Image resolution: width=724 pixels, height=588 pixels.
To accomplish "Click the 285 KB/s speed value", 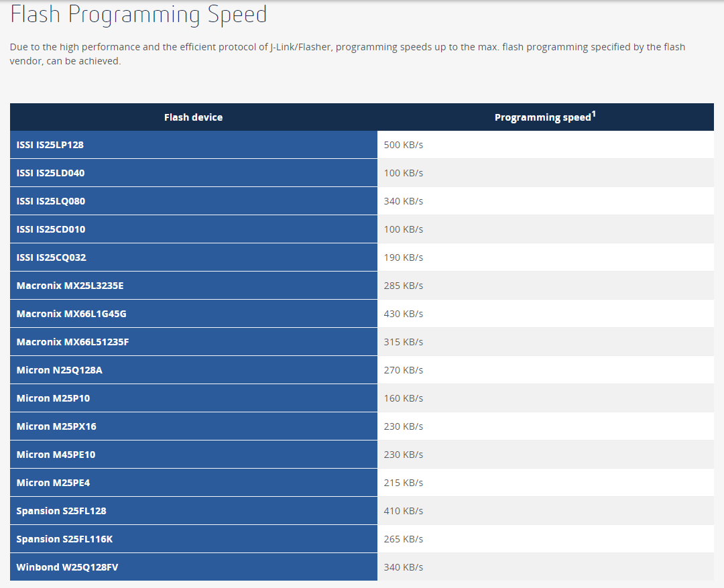I will click(x=404, y=286).
